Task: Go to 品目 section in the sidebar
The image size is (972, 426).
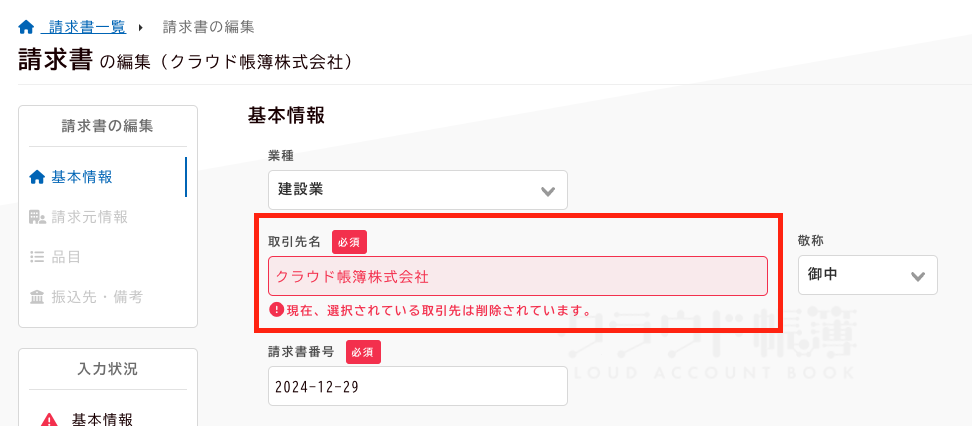Action: click(x=66, y=257)
